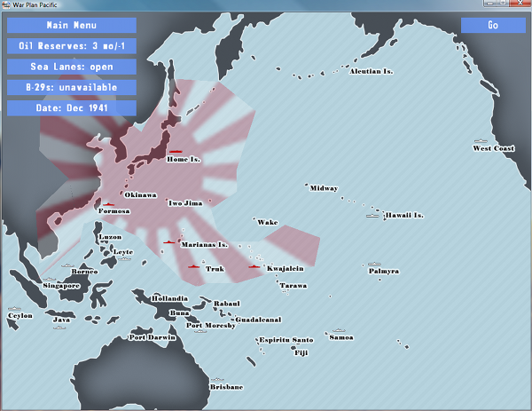Click the Luzon label
The image size is (532, 411).
(x=110, y=237)
